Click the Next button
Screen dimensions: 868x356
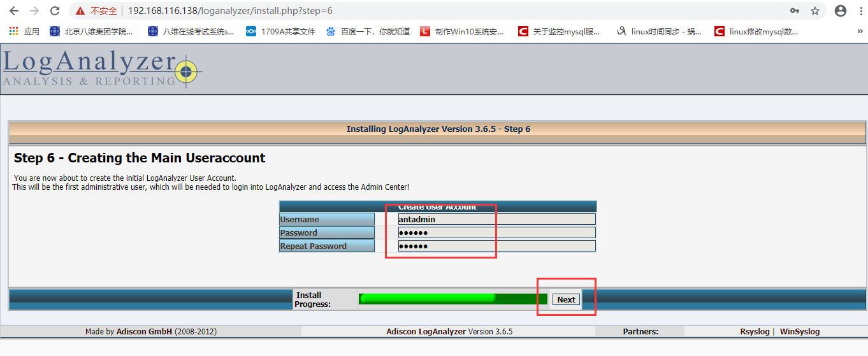pos(566,299)
